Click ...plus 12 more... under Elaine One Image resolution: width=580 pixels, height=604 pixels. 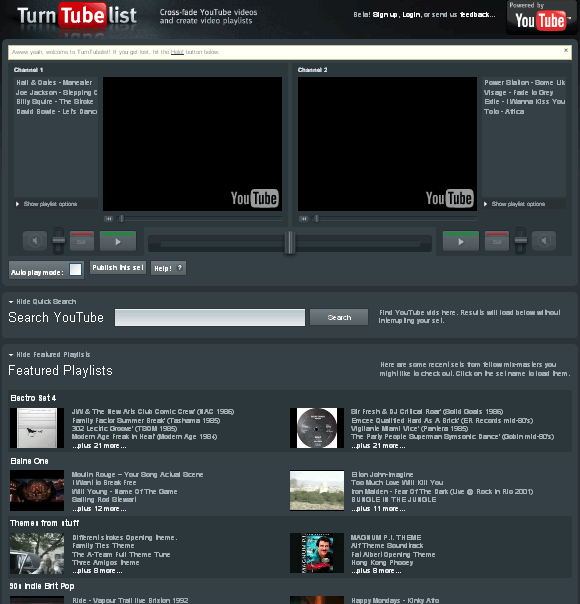point(99,509)
